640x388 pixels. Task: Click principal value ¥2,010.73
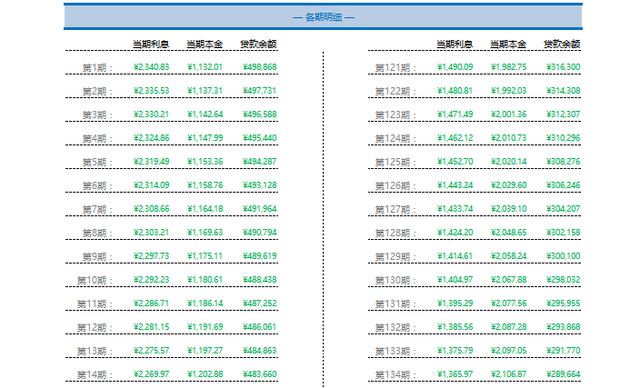509,138
